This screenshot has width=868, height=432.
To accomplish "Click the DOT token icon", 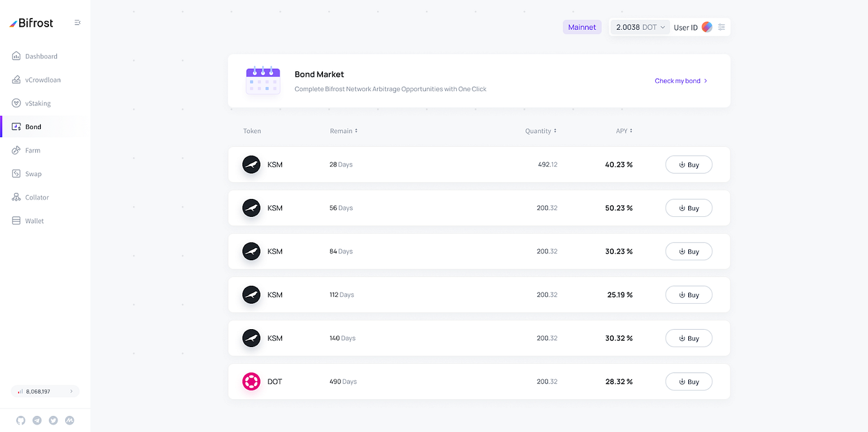I will point(251,382).
